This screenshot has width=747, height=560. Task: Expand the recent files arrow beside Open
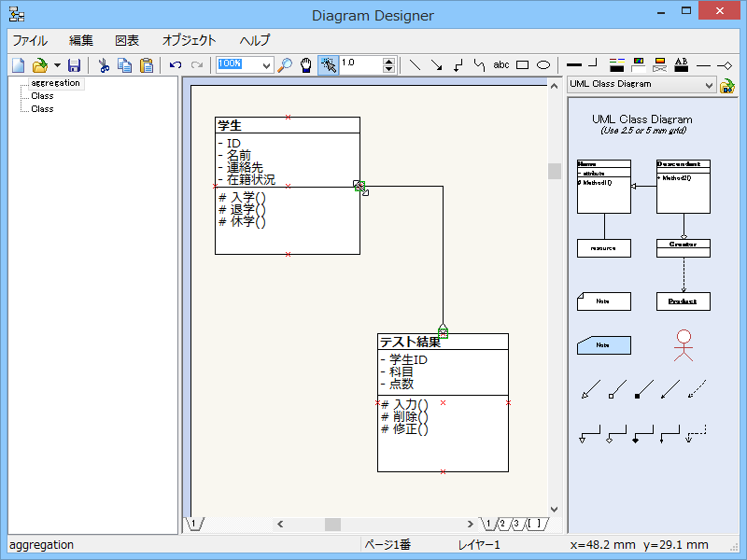[57, 65]
